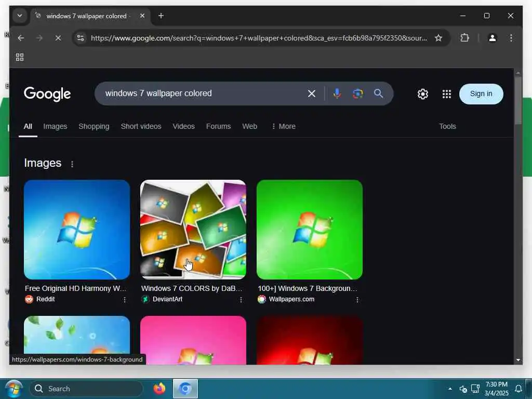The height and width of the screenshot is (399, 532).
Task: Go to the Google logo homepage
Action: point(47,94)
